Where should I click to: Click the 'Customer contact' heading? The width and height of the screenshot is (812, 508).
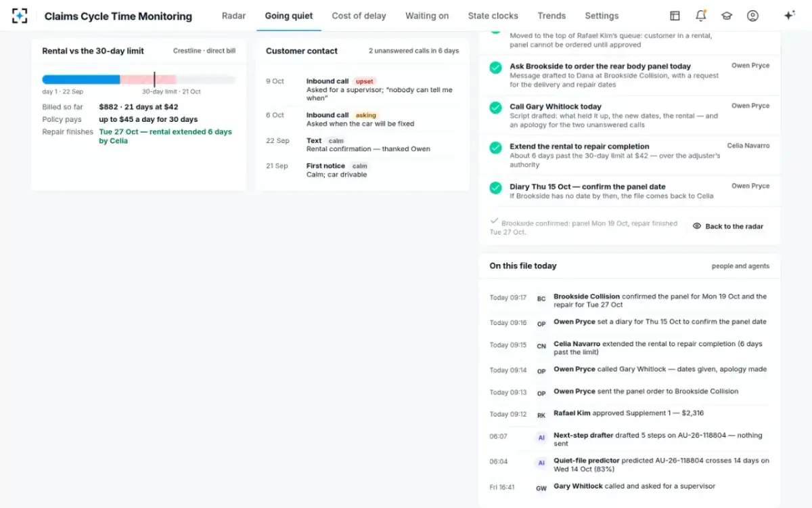[x=302, y=51]
